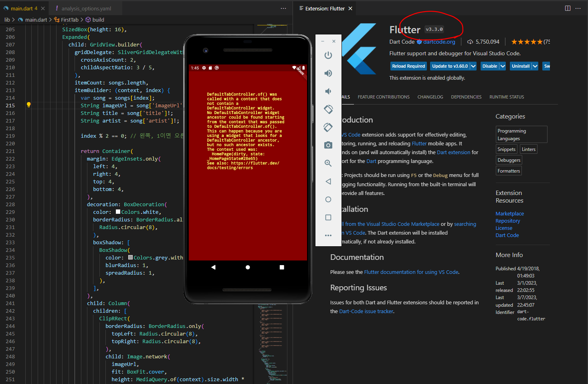Follow the Dart extension link in the description
588x384 pixels.
pyautogui.click(x=453, y=153)
